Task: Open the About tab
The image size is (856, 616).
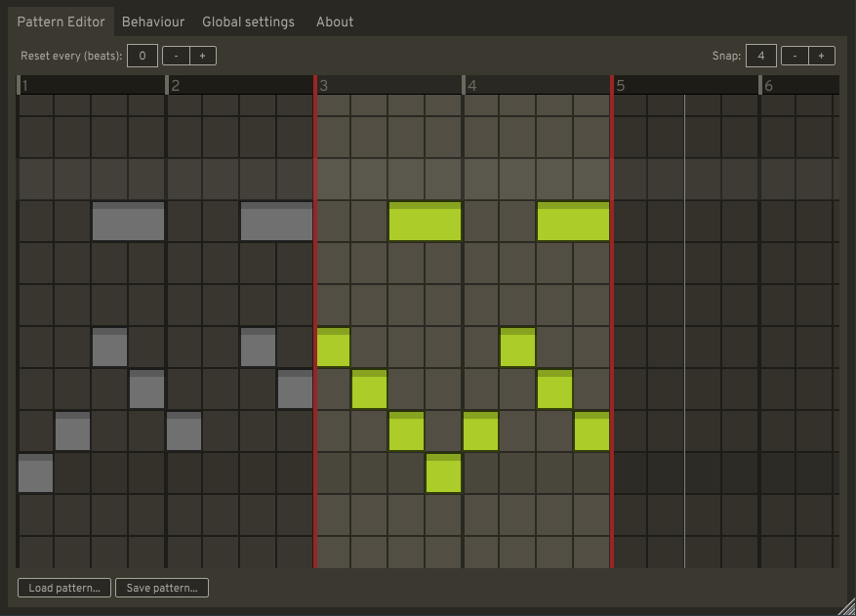Action: [335, 21]
